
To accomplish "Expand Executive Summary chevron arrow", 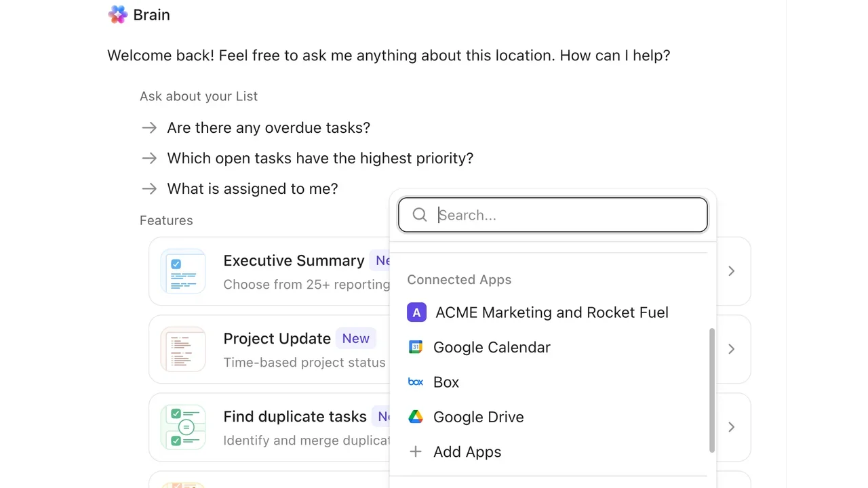I will [x=731, y=271].
